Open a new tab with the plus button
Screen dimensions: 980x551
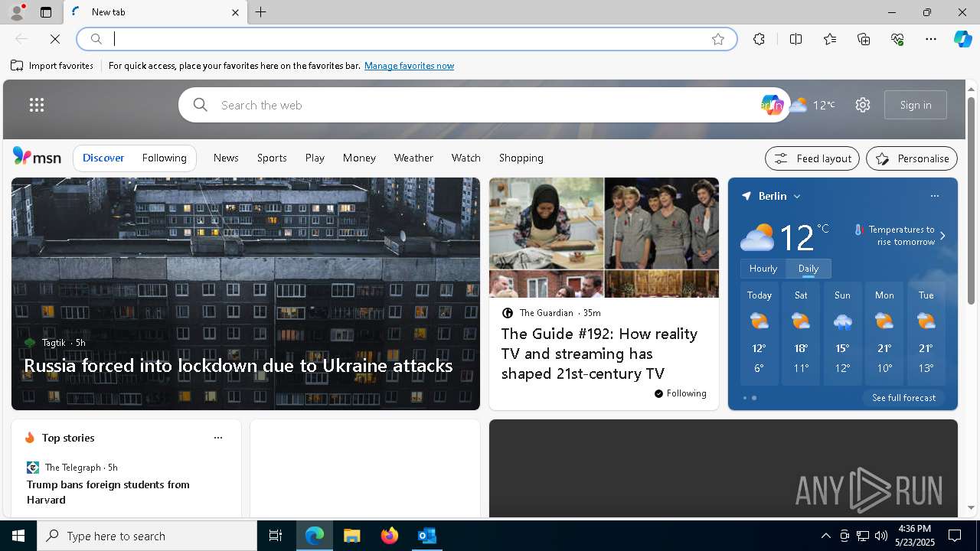click(261, 12)
